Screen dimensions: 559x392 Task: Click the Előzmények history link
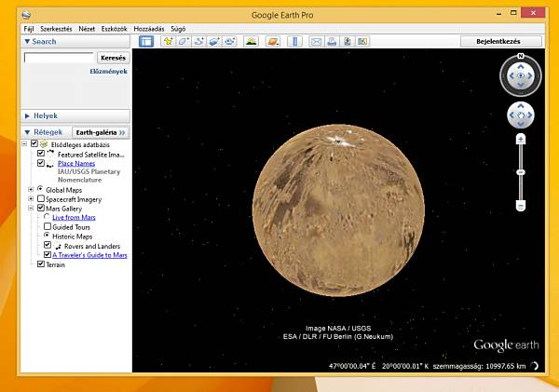(108, 72)
